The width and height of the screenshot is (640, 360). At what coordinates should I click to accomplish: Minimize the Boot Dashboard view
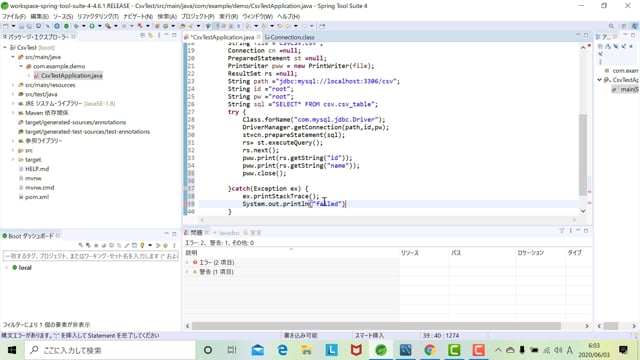tap(167, 234)
